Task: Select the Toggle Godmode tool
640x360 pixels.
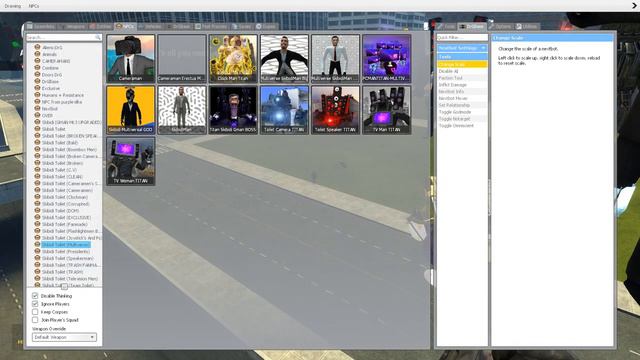Action: 462,112
